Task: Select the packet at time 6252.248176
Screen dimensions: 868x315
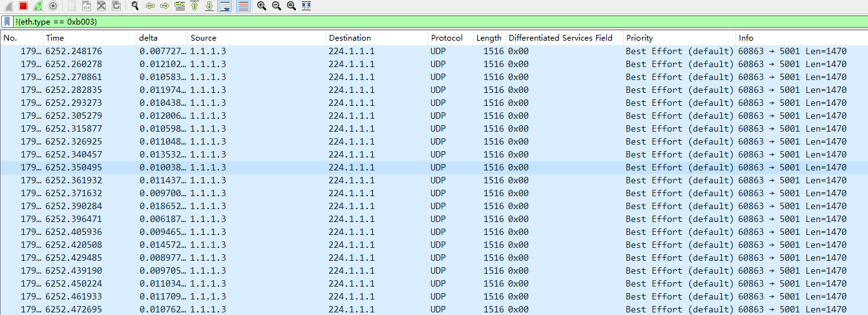Action: pos(434,51)
